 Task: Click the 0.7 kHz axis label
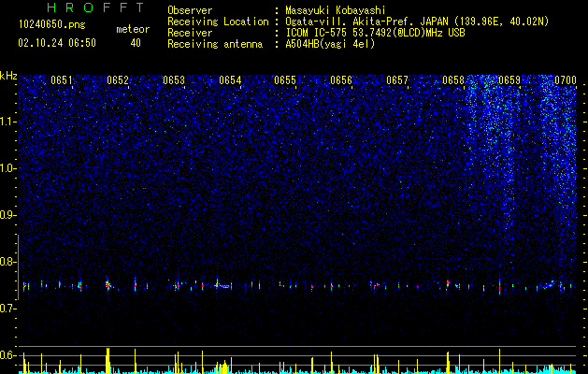pos(8,309)
